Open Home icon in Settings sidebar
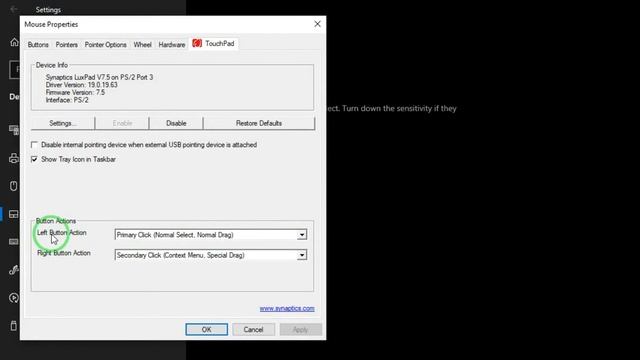The width and height of the screenshot is (640, 360). point(14,42)
